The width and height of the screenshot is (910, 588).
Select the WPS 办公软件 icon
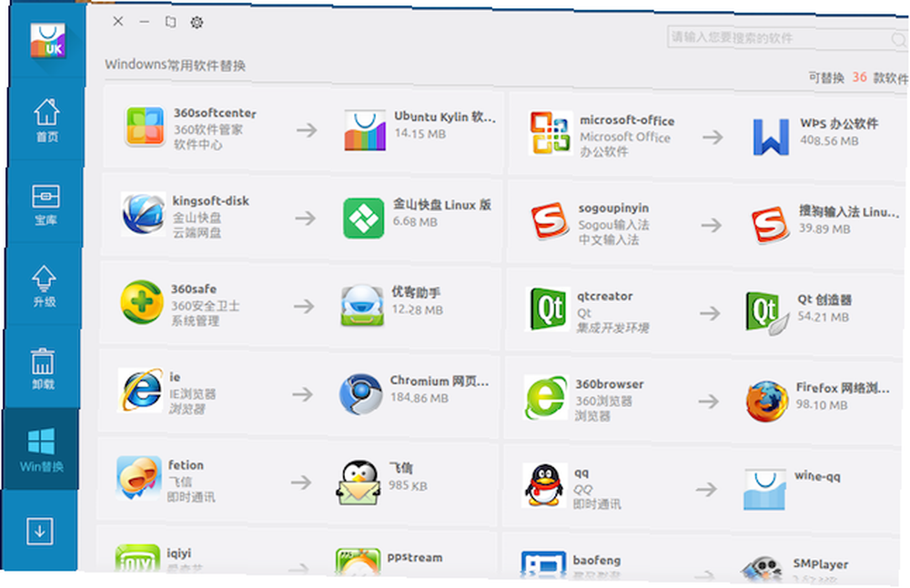771,137
